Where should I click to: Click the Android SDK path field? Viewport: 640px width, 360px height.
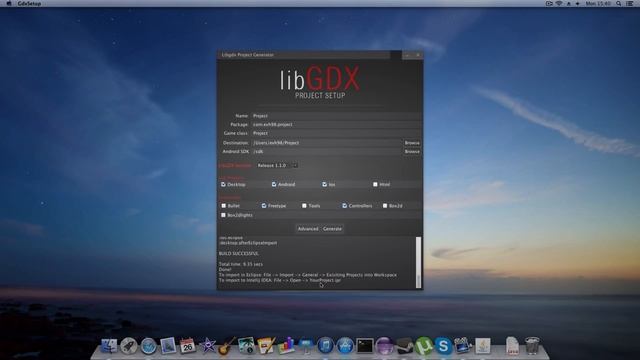(327, 151)
